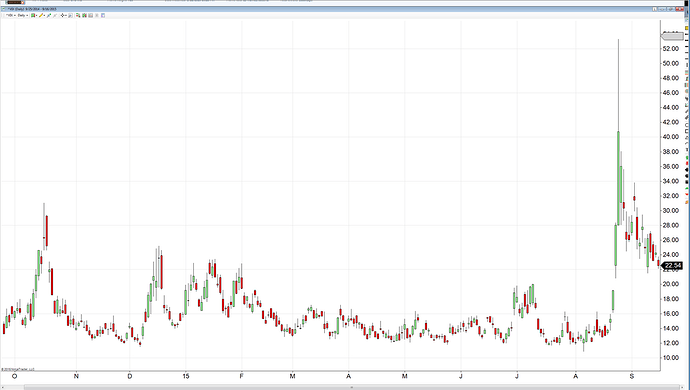Click the grey properties toolbar icon
690x390 pixels.
(91, 15)
